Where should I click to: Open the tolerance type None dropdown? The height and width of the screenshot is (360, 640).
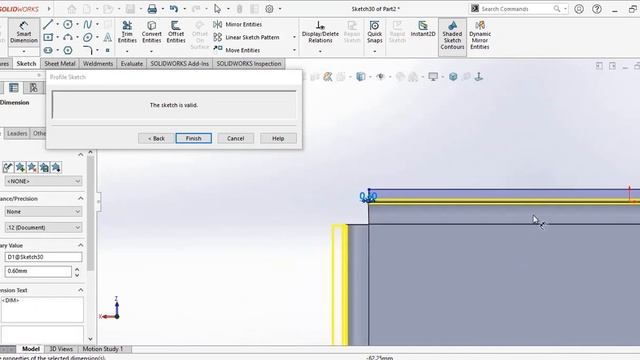43,211
